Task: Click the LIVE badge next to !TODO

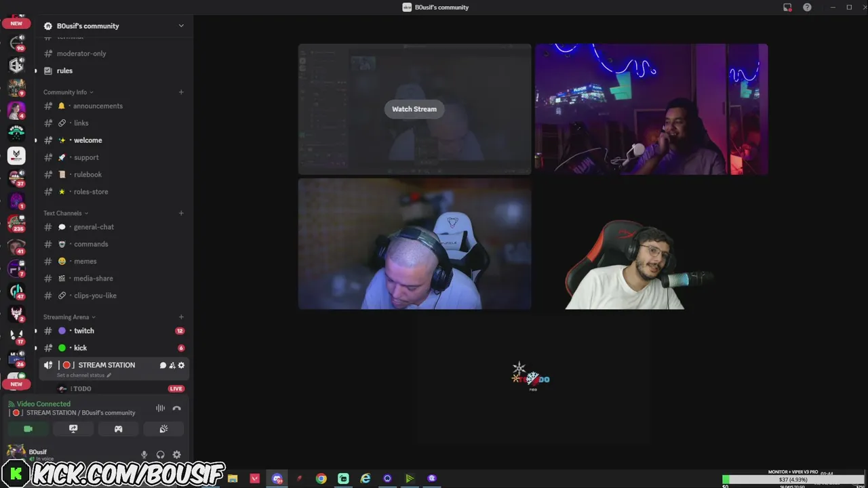Action: coord(176,389)
